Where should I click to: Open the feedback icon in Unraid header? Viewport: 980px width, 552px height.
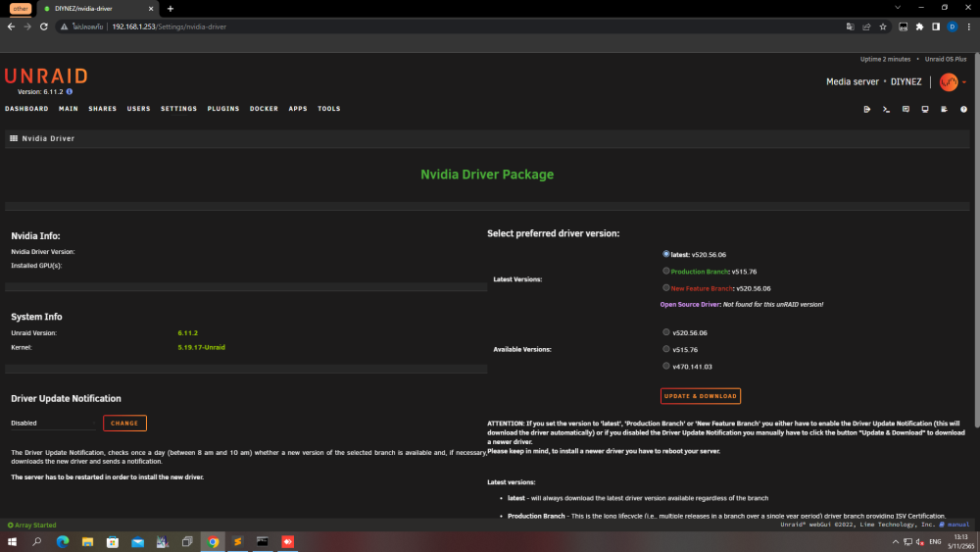906,110
